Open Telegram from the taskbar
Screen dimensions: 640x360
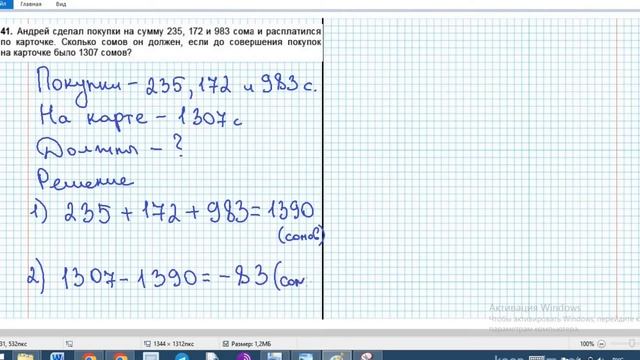tap(182, 356)
